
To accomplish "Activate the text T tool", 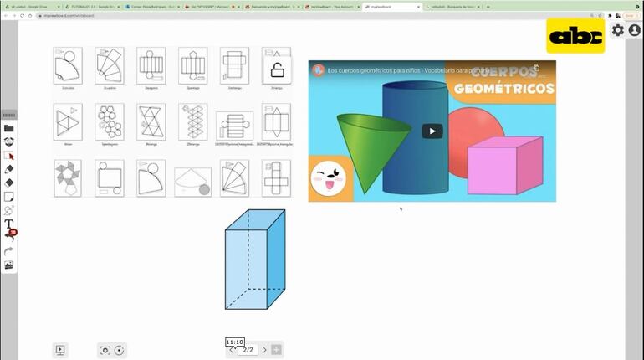I will tap(9, 224).
